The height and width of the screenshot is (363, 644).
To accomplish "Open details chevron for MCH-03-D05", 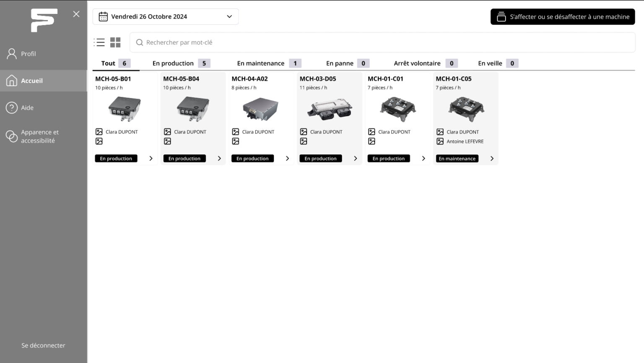I will (x=356, y=159).
